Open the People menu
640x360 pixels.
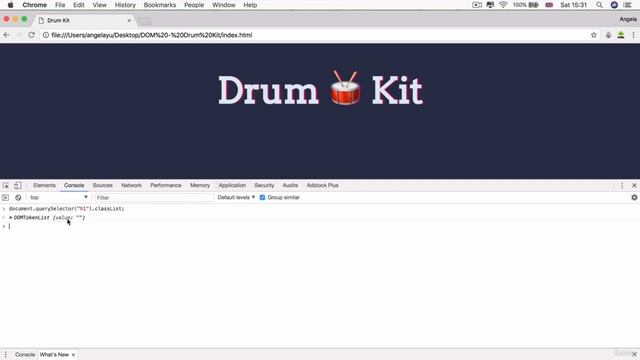[194, 5]
